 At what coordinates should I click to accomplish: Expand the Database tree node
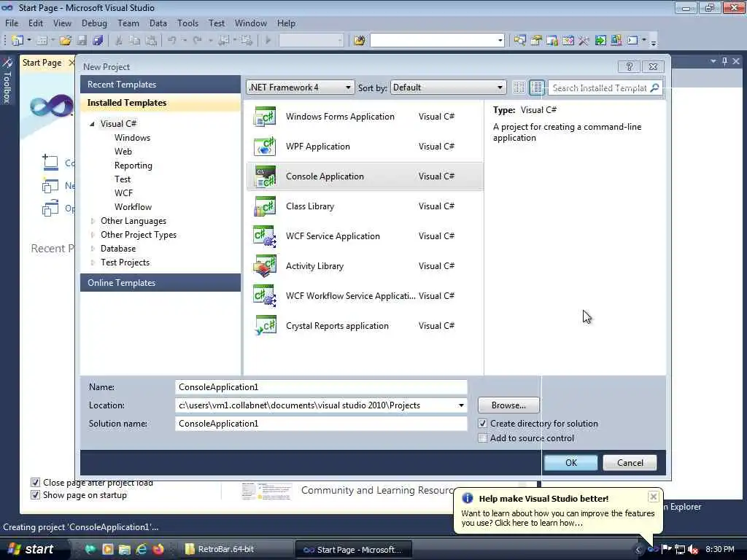click(x=93, y=249)
